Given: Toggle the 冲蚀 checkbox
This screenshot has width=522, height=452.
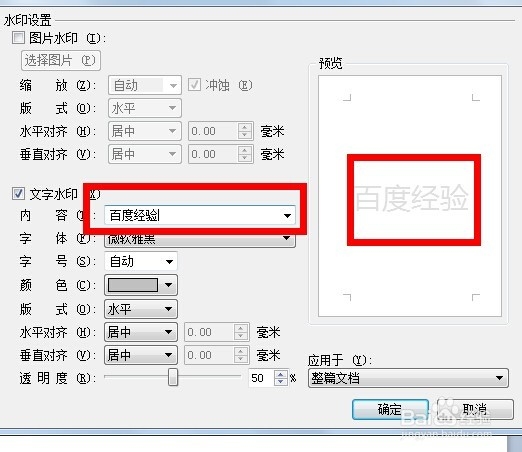Looking at the screenshot, I should (194, 85).
